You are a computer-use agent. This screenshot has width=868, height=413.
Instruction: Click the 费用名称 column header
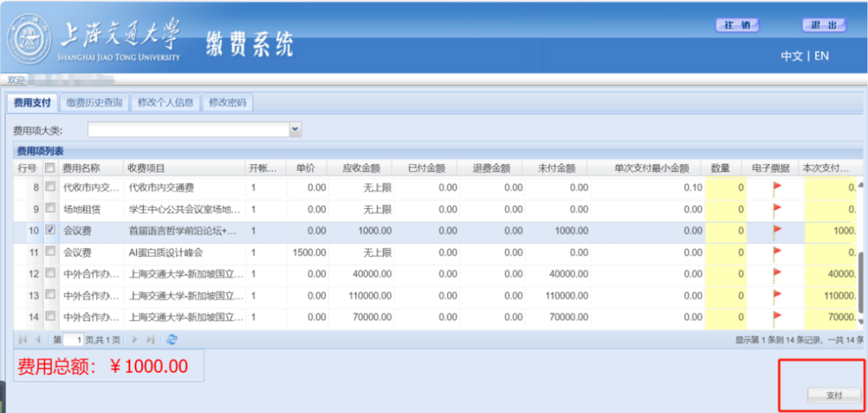coord(82,168)
